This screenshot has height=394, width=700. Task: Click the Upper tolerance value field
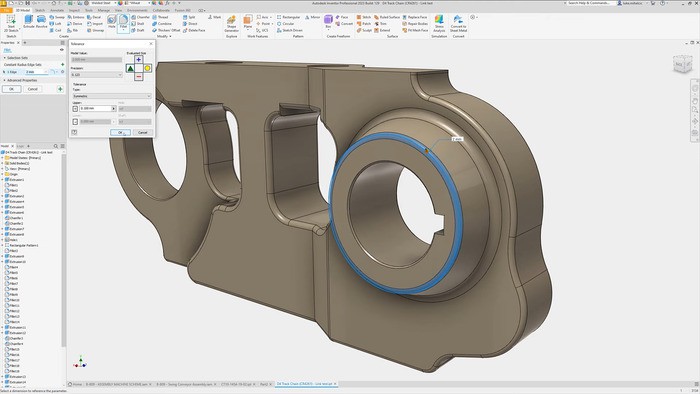coord(95,108)
